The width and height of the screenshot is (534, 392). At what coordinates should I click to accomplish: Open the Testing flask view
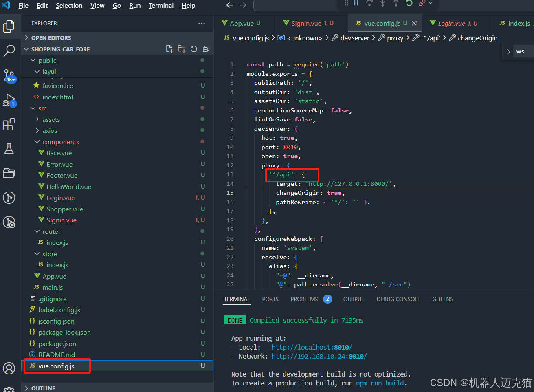point(9,149)
